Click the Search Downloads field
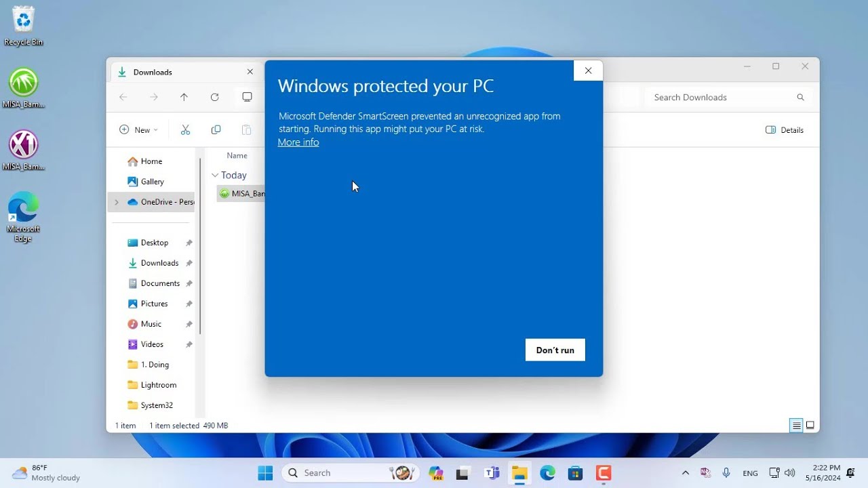Screen dimensions: 868x488 pyautogui.click(x=728, y=98)
